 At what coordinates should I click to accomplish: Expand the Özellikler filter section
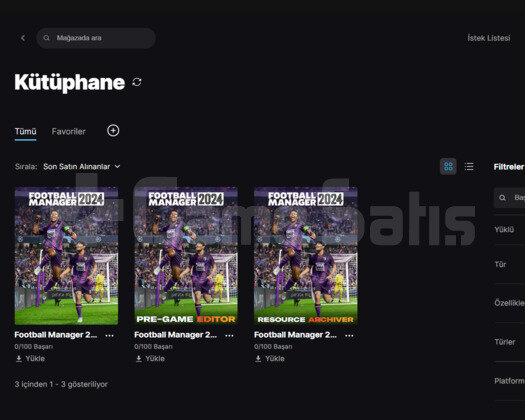[510, 303]
